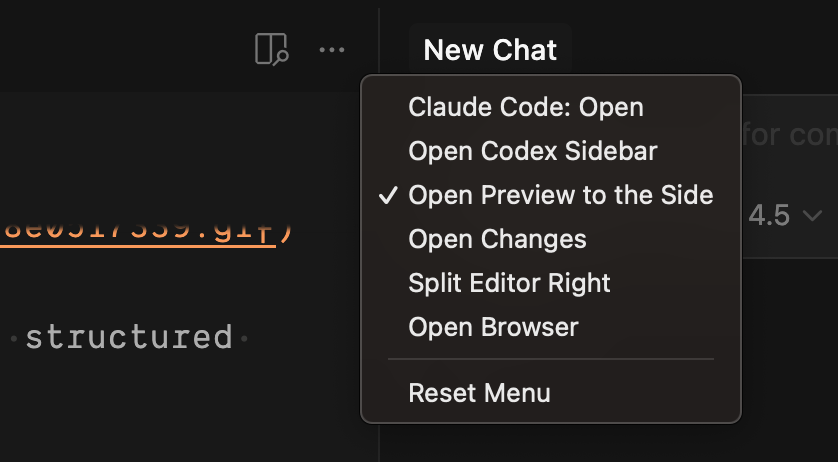
Task: Switch to the New Chat tab
Action: [490, 50]
